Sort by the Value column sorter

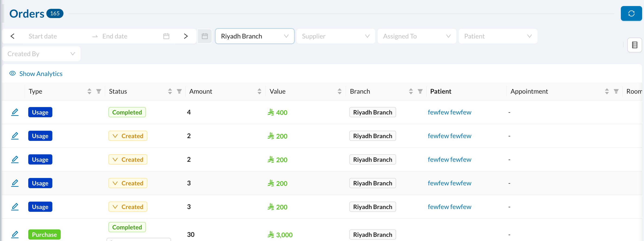coord(340,91)
